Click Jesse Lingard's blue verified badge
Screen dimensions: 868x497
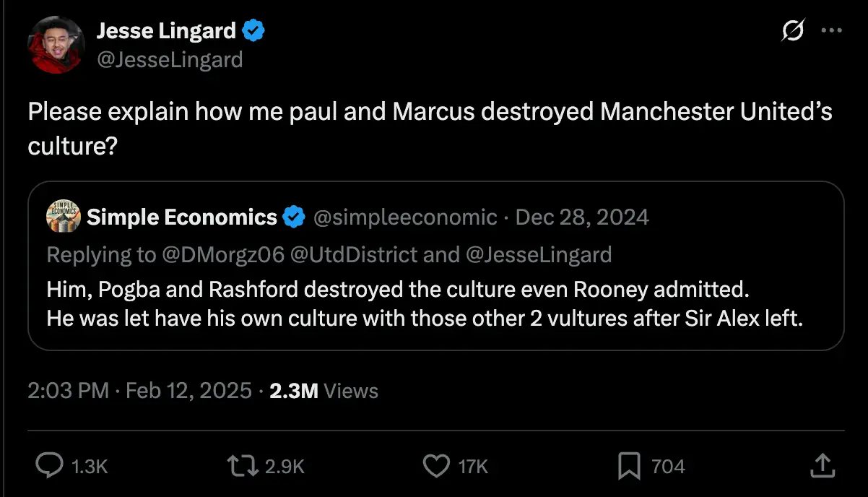[253, 30]
